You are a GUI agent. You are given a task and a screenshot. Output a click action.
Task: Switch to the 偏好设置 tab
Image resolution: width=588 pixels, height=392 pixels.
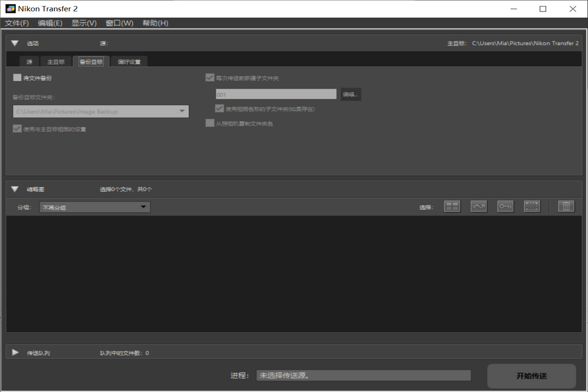129,62
